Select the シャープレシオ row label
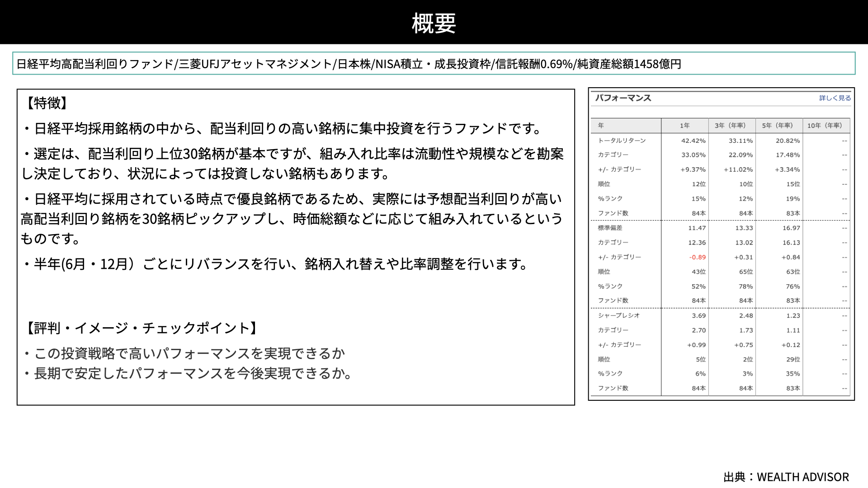This screenshot has height=488, width=868. pyautogui.click(x=619, y=315)
